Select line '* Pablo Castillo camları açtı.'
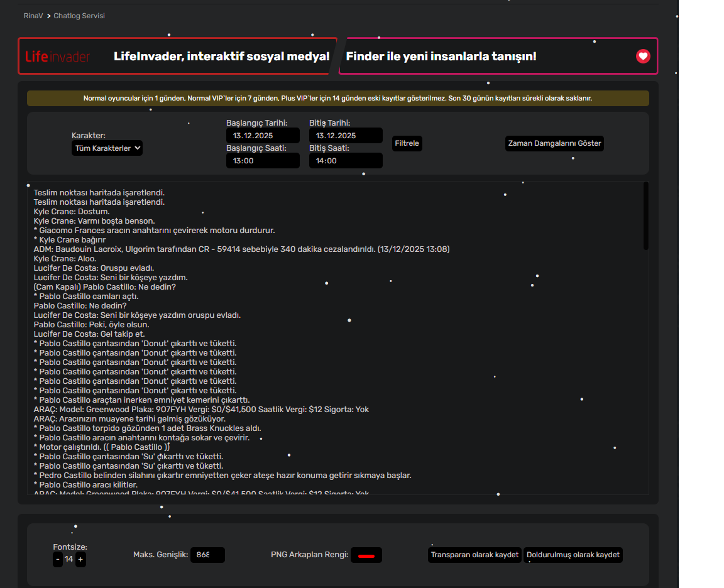Screen dimensions: 724x588 [86, 297]
